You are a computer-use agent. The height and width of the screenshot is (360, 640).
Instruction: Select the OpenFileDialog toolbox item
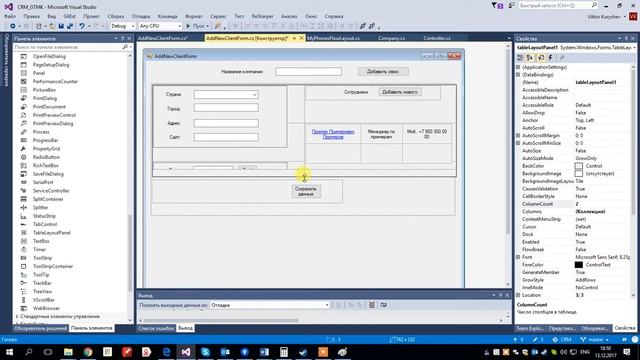coord(49,56)
